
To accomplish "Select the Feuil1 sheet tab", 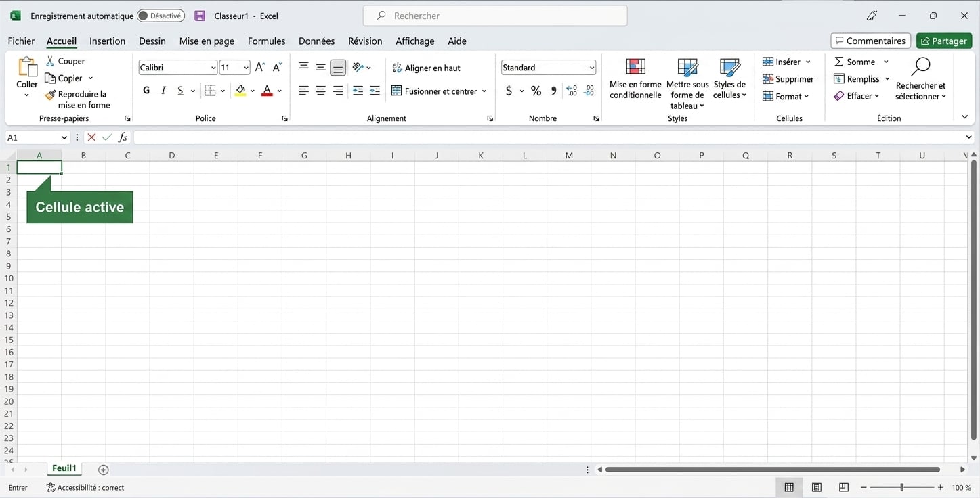I will [x=64, y=468].
